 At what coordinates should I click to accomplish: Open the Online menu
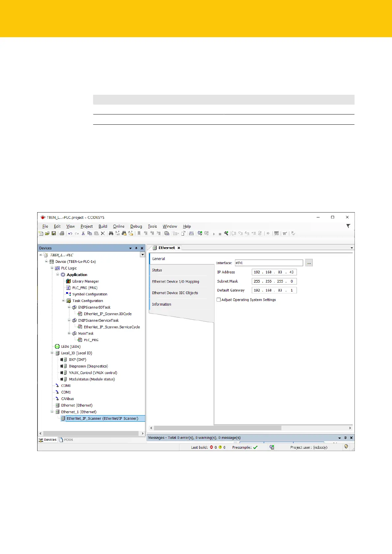[119, 226]
